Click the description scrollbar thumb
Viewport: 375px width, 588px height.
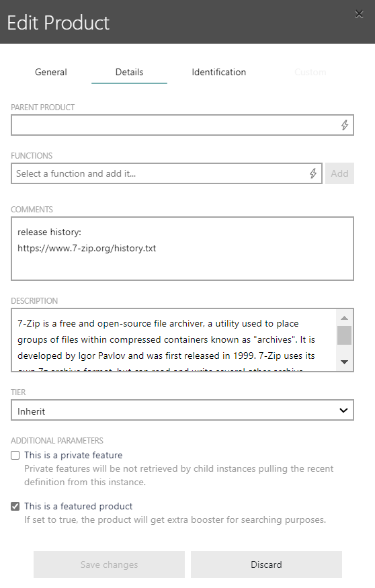(x=344, y=335)
